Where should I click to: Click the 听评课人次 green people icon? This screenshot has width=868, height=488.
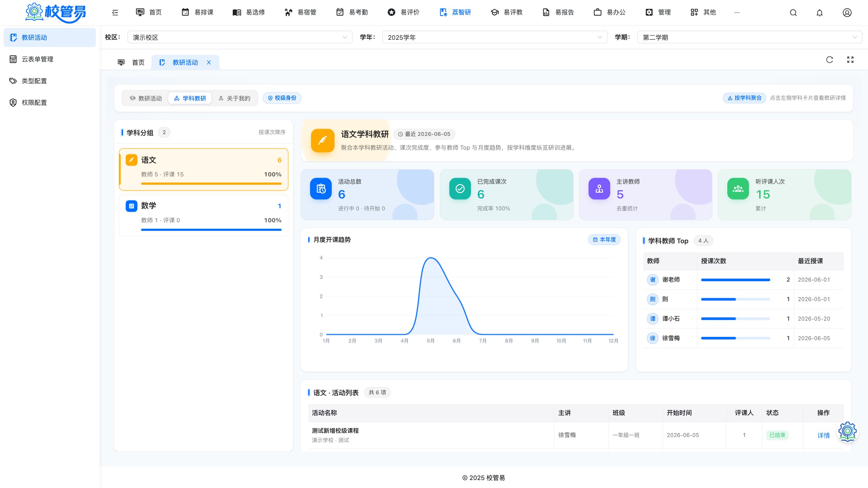tap(738, 188)
